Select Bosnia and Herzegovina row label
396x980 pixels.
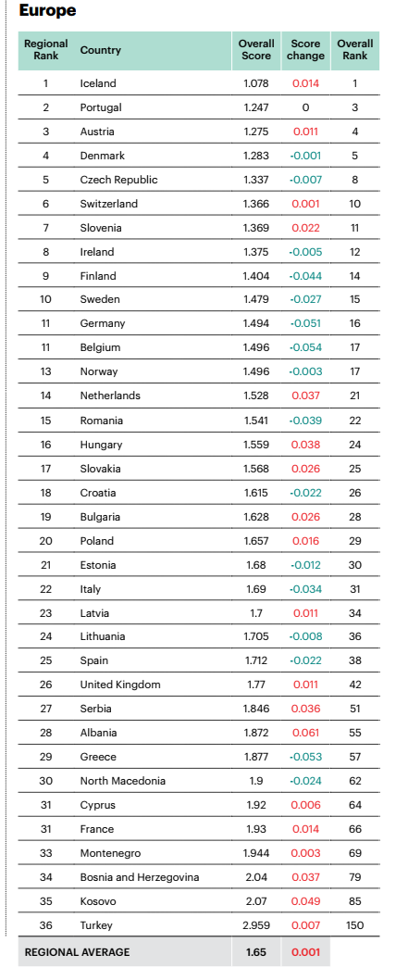click(140, 877)
